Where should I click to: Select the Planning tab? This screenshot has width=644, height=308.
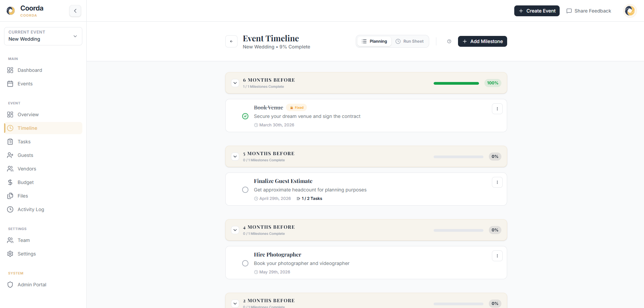[x=374, y=41]
